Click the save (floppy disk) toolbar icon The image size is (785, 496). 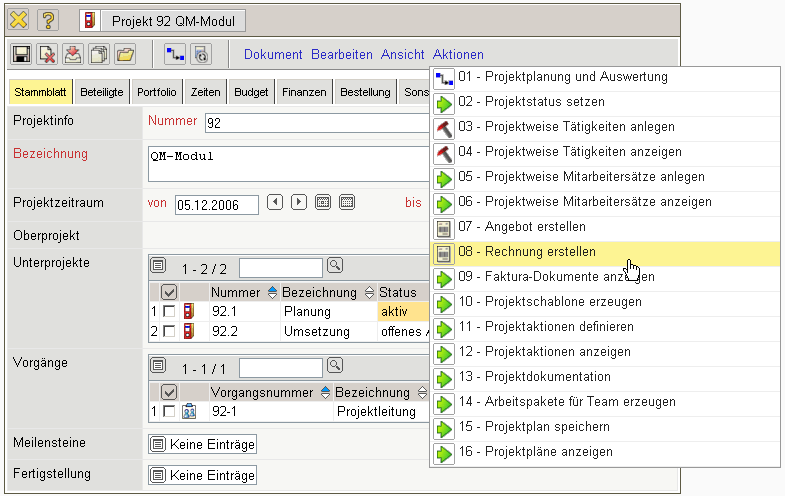pyautogui.click(x=21, y=55)
